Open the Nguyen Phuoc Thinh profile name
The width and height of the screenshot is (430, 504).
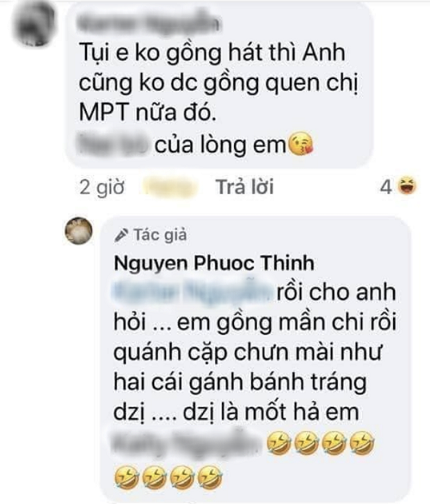(214, 263)
